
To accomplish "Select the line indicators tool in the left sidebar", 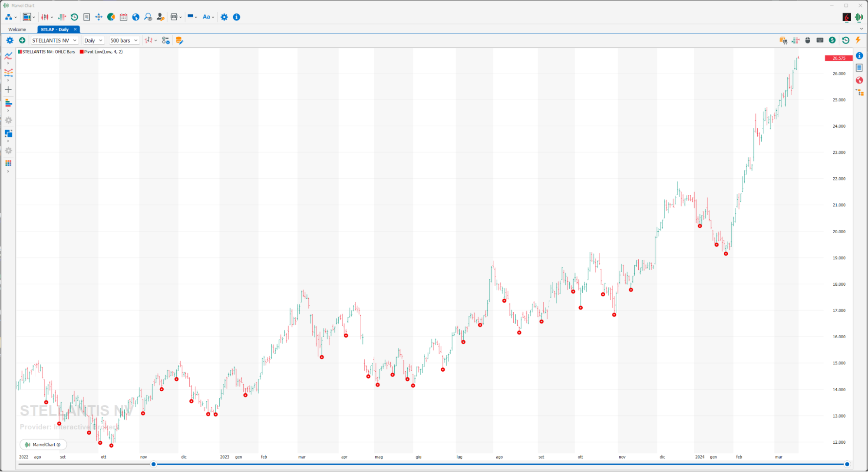I will (x=8, y=56).
